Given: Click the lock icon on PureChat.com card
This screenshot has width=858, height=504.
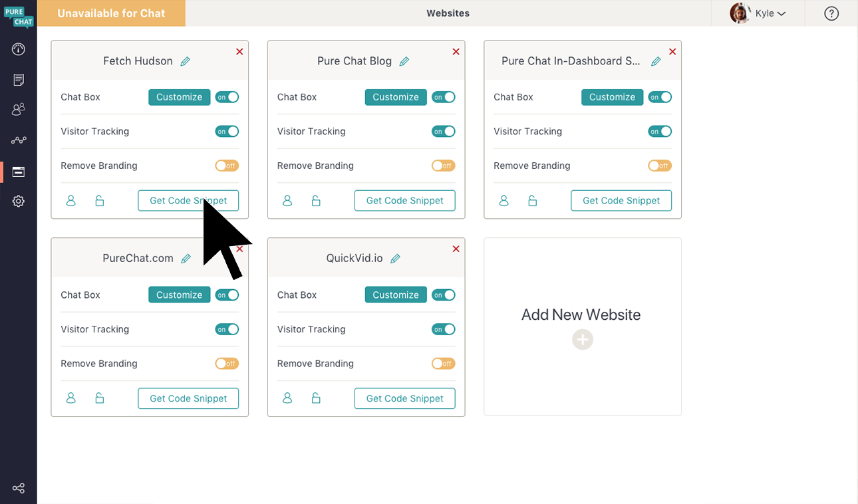Looking at the screenshot, I should 100,398.
